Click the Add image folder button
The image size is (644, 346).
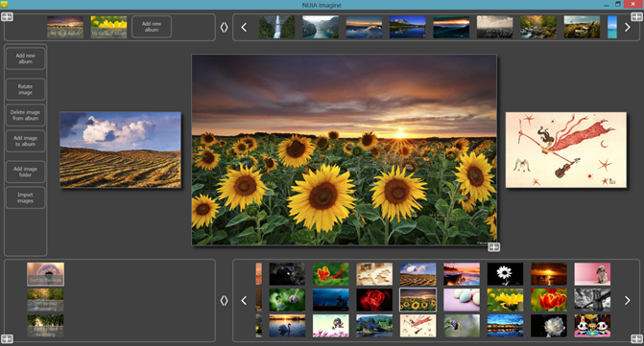[26, 172]
